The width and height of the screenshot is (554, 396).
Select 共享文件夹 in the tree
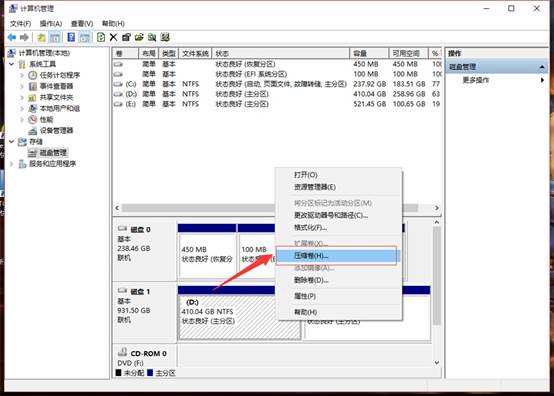[56, 97]
